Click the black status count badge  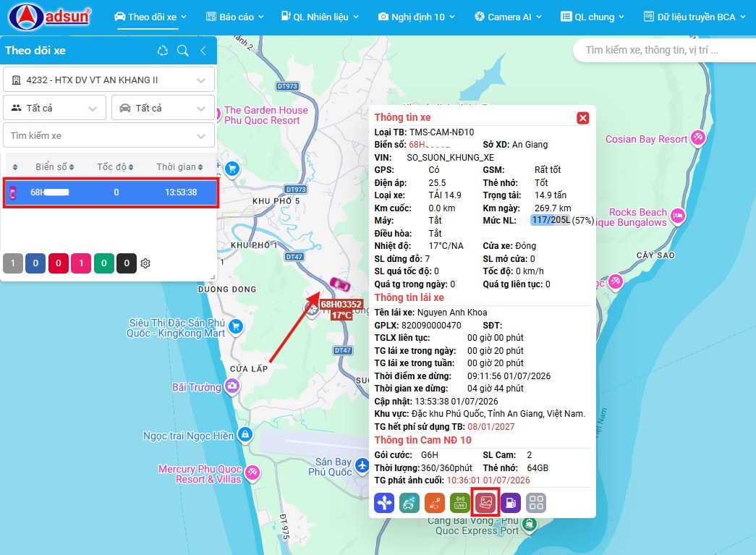click(x=127, y=263)
